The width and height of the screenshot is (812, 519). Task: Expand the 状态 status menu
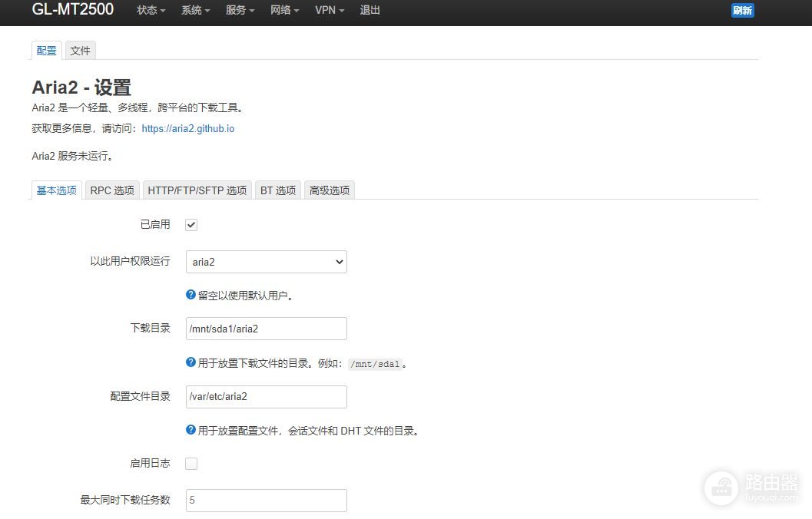pos(151,10)
